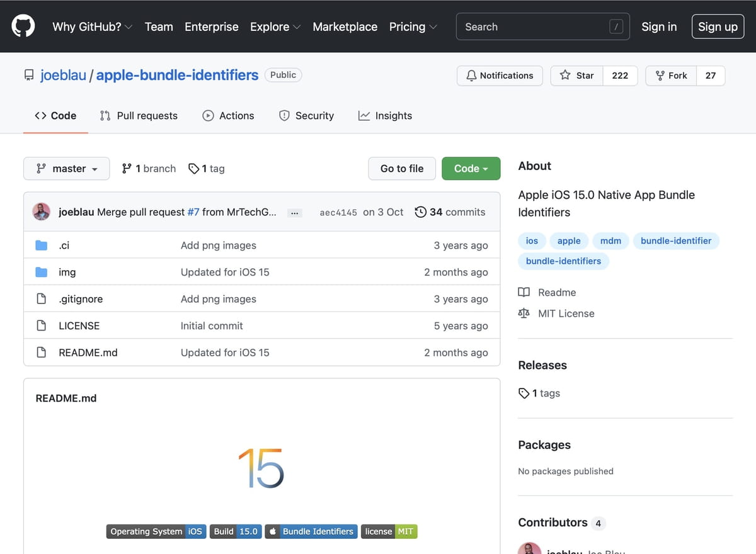Click the file icon for .gitignore
Image resolution: width=756 pixels, height=554 pixels.
(x=42, y=299)
